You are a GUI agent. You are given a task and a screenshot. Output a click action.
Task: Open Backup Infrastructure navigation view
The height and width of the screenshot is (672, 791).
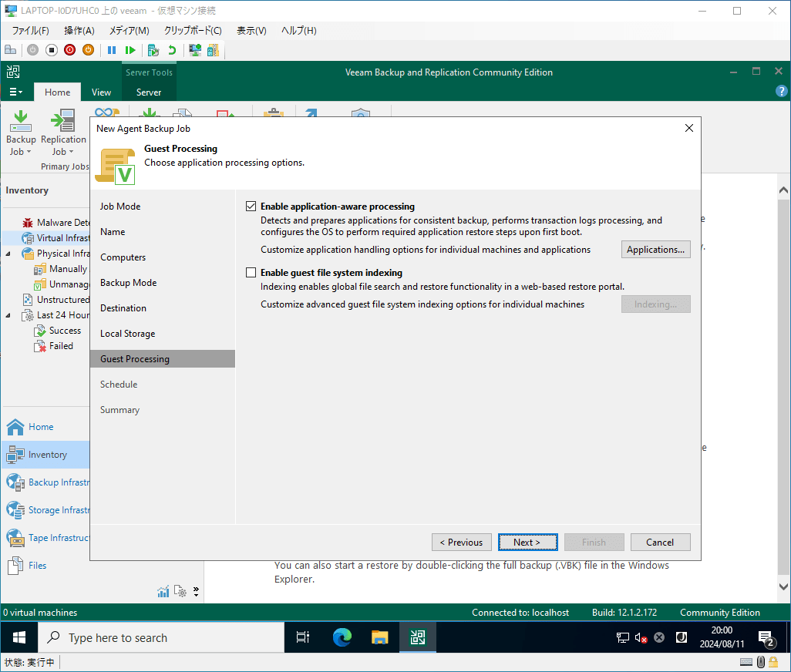(x=45, y=482)
